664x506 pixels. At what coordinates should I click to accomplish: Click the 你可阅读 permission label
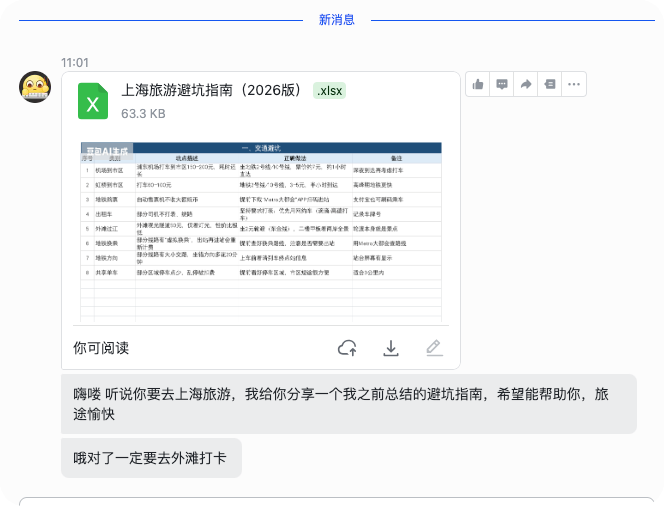coord(101,348)
